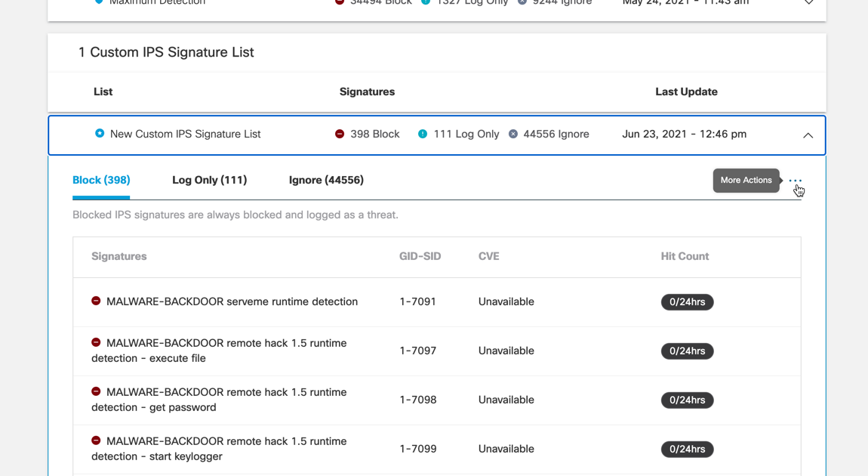Click the red block icon next to 398 Block
The image size is (868, 476).
pyautogui.click(x=340, y=134)
